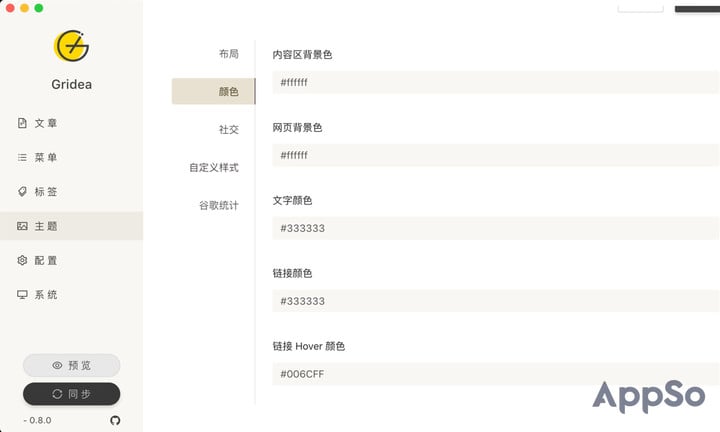The width and height of the screenshot is (720, 432).
Task: Focus the 网页背景色 input field
Action: pyautogui.click(x=495, y=155)
